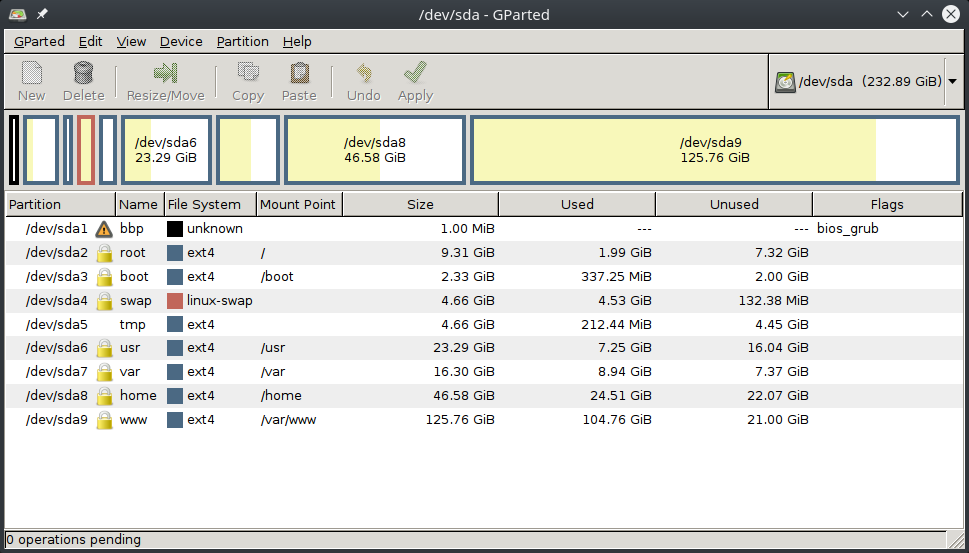Sort by the Size column header
Image resolution: width=969 pixels, height=553 pixels.
point(420,205)
